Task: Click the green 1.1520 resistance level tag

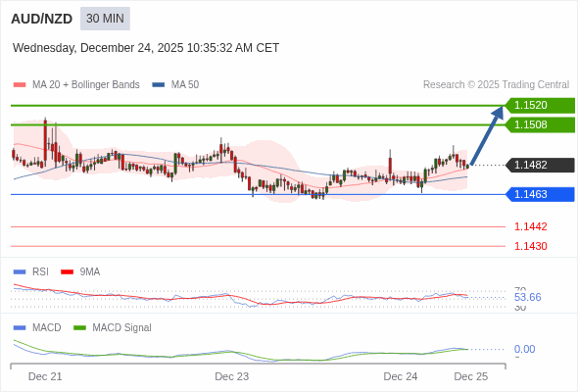Action: 540,106
